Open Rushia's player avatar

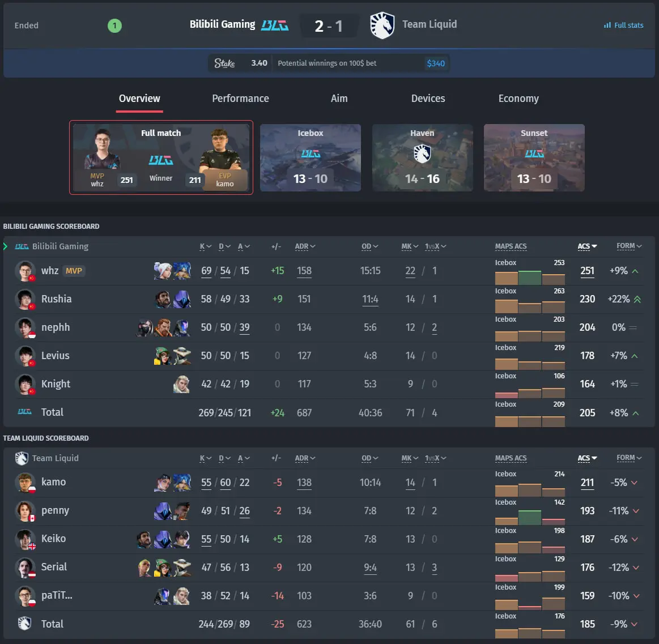tap(25, 299)
